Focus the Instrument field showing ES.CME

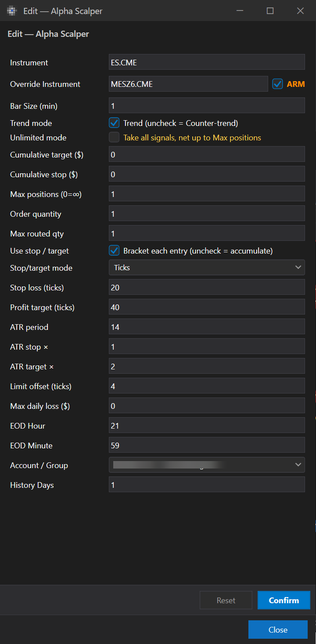(207, 62)
